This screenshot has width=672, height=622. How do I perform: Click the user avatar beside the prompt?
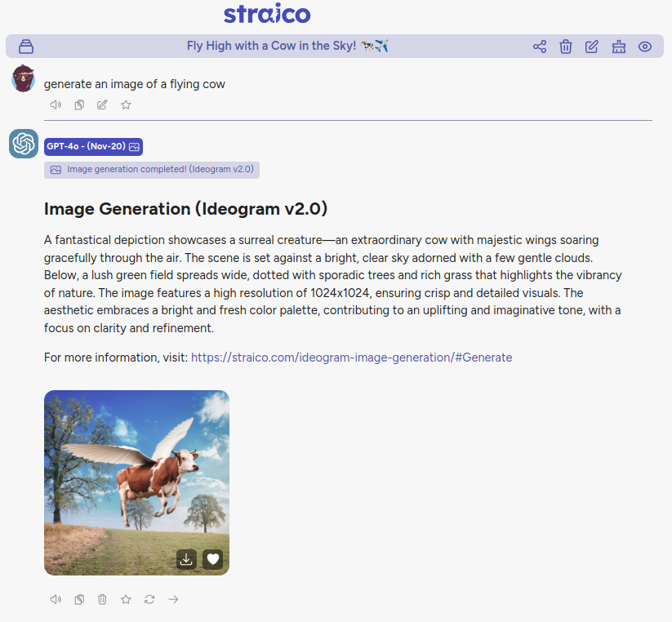[23, 78]
